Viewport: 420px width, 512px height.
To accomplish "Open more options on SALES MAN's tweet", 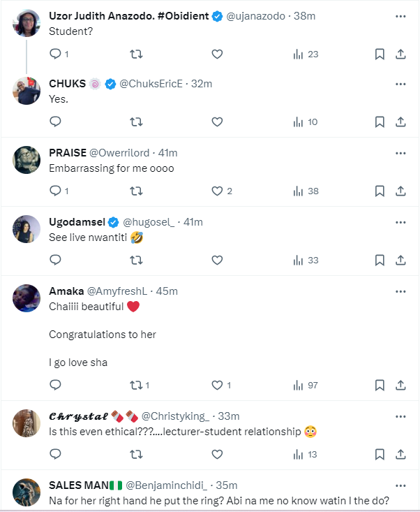I will pos(400,485).
